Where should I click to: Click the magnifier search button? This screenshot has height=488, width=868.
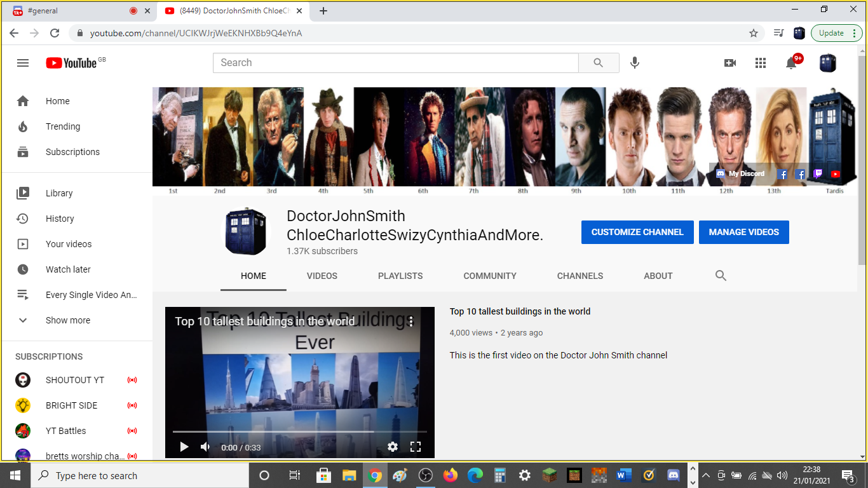[599, 63]
